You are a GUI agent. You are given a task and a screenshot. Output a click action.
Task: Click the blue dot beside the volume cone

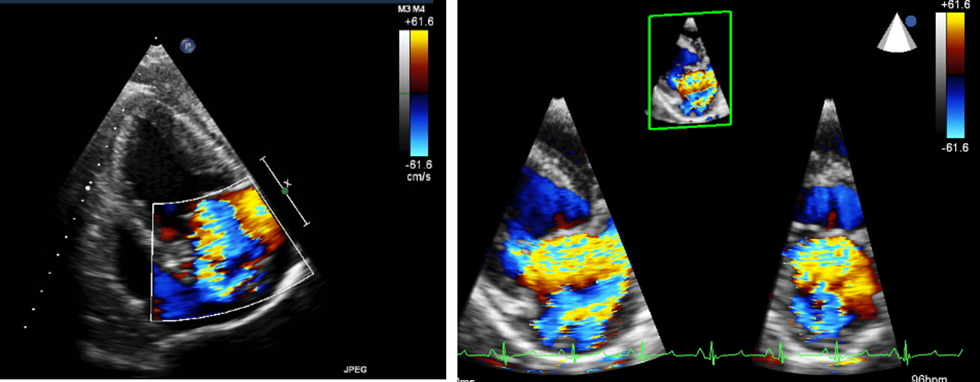click(x=911, y=22)
